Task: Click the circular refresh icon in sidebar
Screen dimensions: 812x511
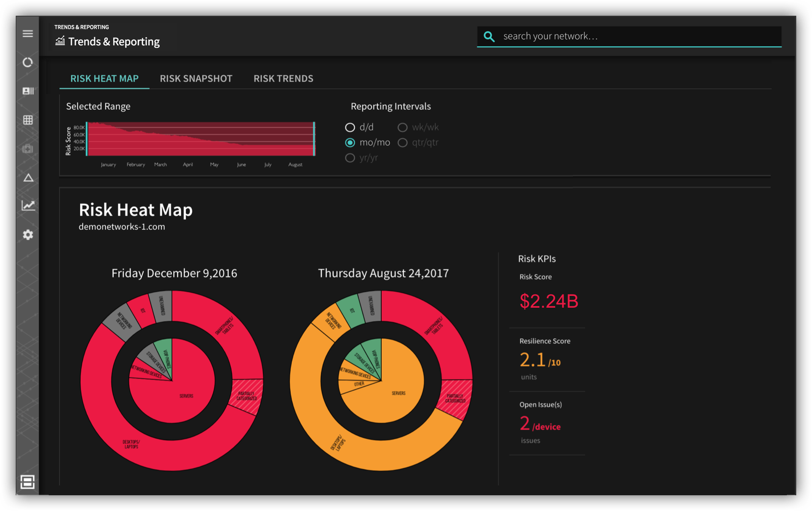Action: 28,62
